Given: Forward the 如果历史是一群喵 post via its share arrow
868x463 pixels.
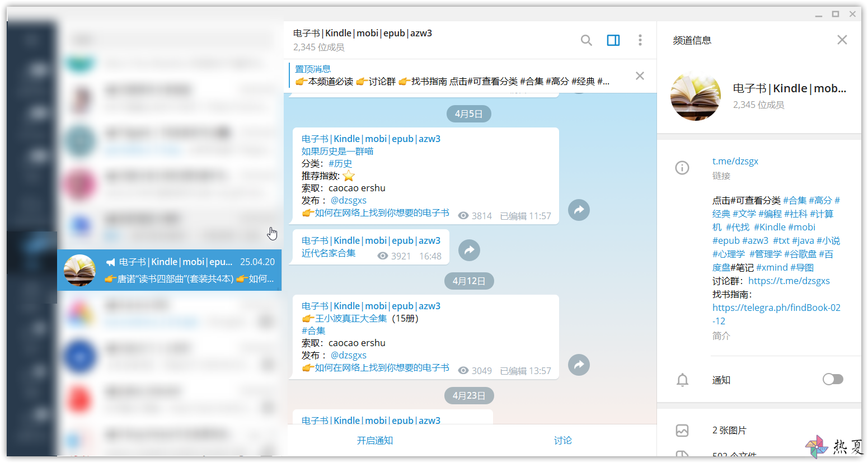Looking at the screenshot, I should (579, 210).
